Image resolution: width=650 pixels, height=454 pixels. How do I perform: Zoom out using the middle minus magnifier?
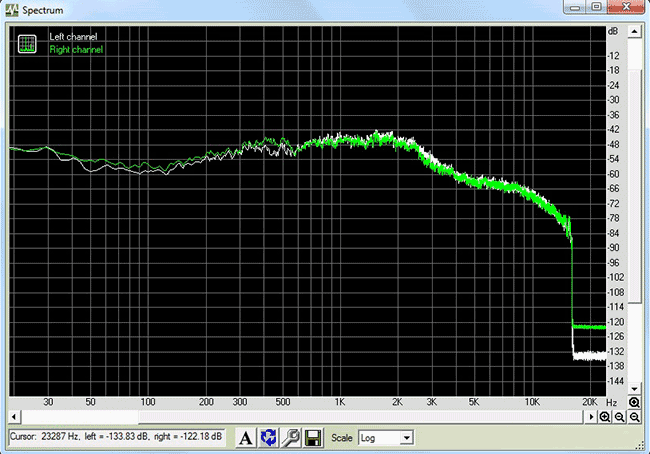coord(620,416)
